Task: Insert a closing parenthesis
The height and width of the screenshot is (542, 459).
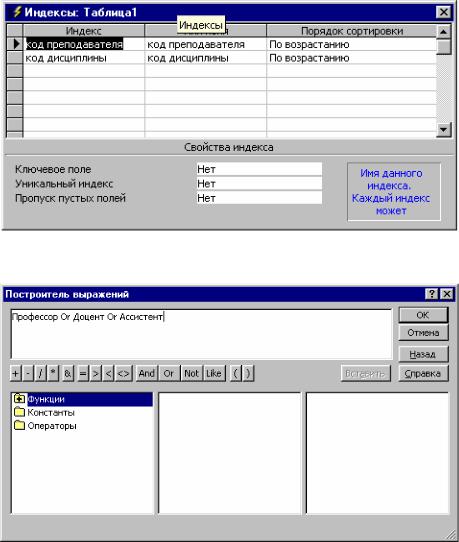Action: 248,373
